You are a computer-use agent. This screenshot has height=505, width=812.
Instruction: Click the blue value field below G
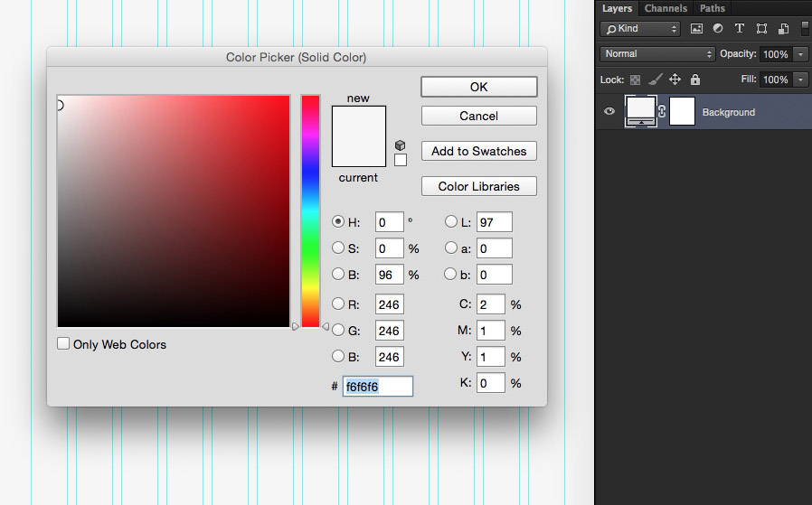[390, 357]
